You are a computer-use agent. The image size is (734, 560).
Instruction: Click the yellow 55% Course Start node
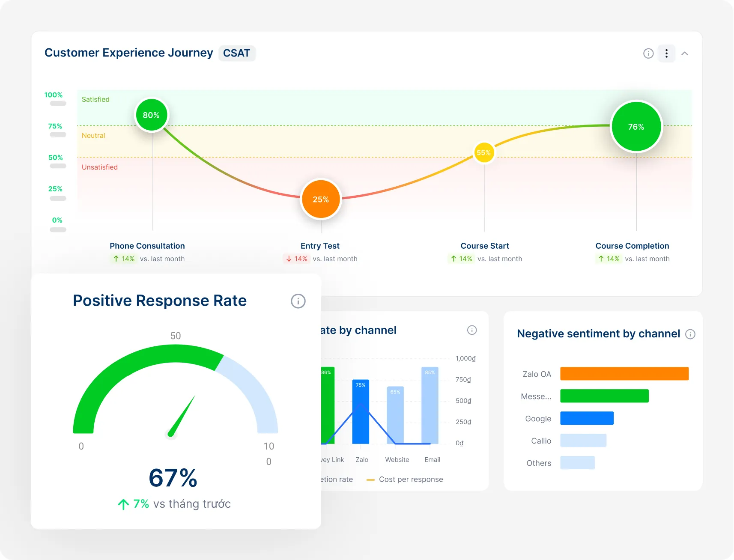[484, 153]
